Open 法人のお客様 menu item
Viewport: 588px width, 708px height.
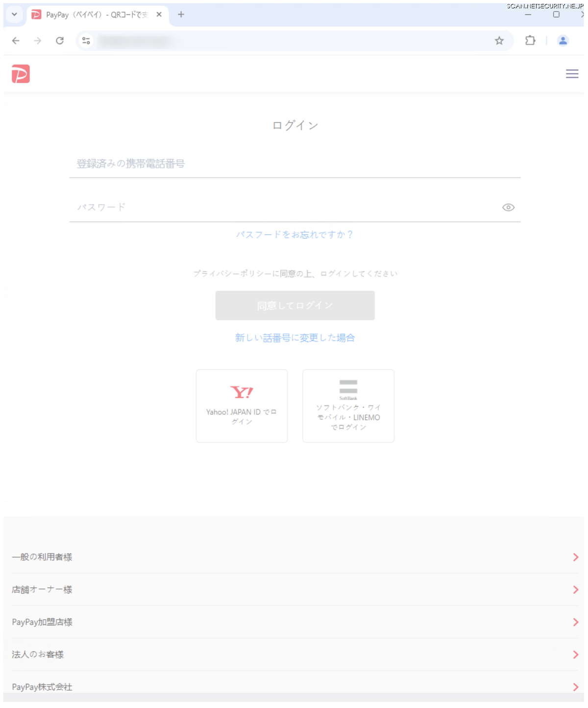294,655
